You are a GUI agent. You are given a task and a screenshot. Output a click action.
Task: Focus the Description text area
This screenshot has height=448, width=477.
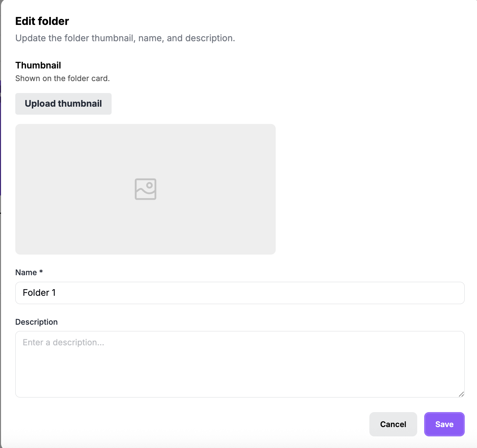click(240, 364)
